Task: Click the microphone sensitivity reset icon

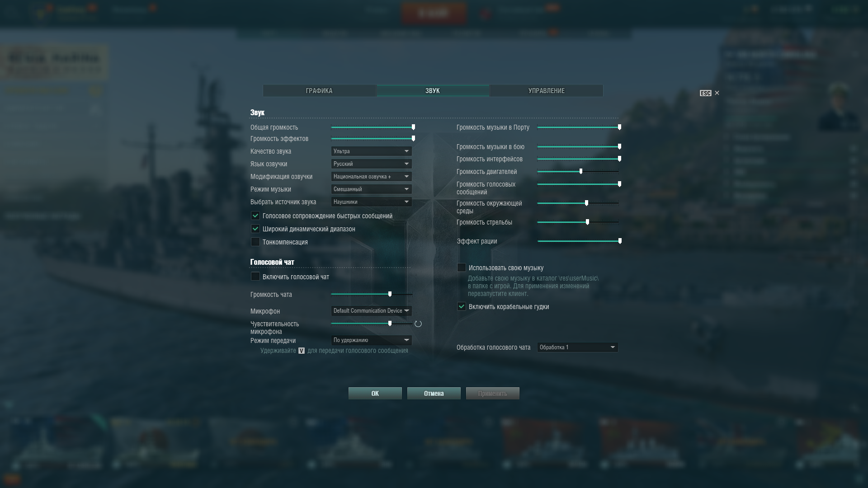Action: 418,324
